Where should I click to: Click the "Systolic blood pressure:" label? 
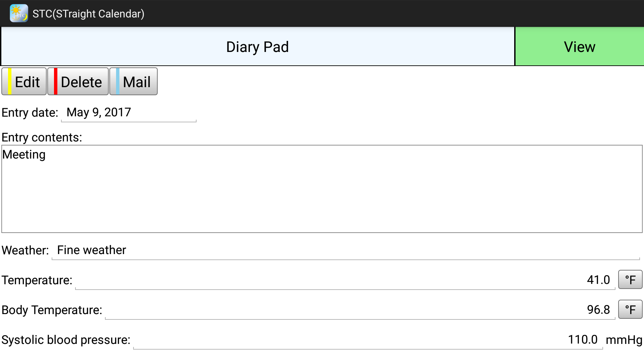click(x=66, y=340)
